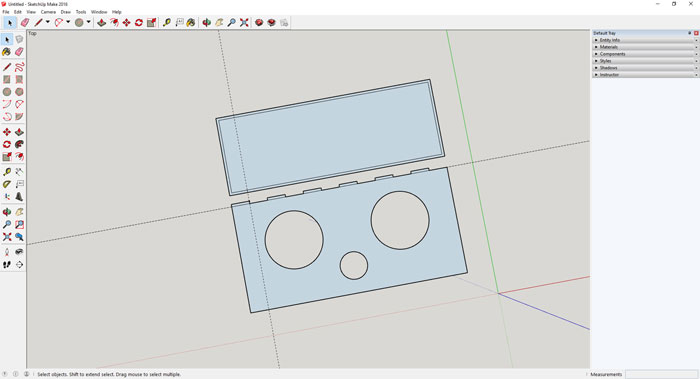This screenshot has height=379, width=700.
Task: Select the Section Plane tool
Action: pyautogui.click(x=19, y=265)
